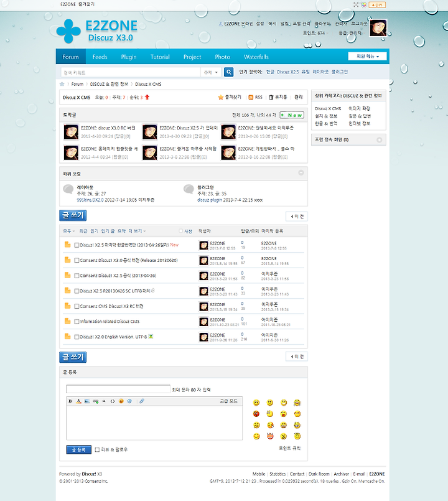Click the blue search magnifier icon

tap(228, 72)
